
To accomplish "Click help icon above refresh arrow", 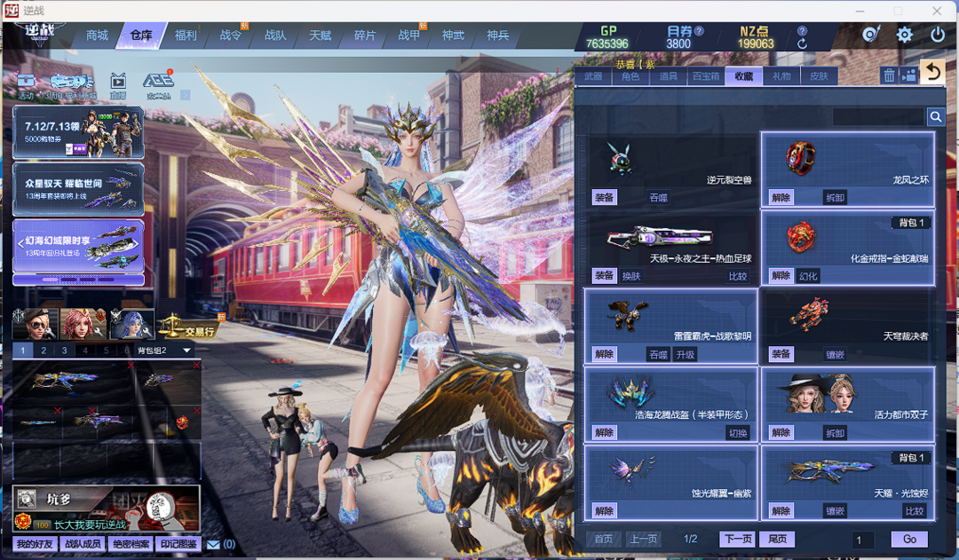I will click(803, 30).
